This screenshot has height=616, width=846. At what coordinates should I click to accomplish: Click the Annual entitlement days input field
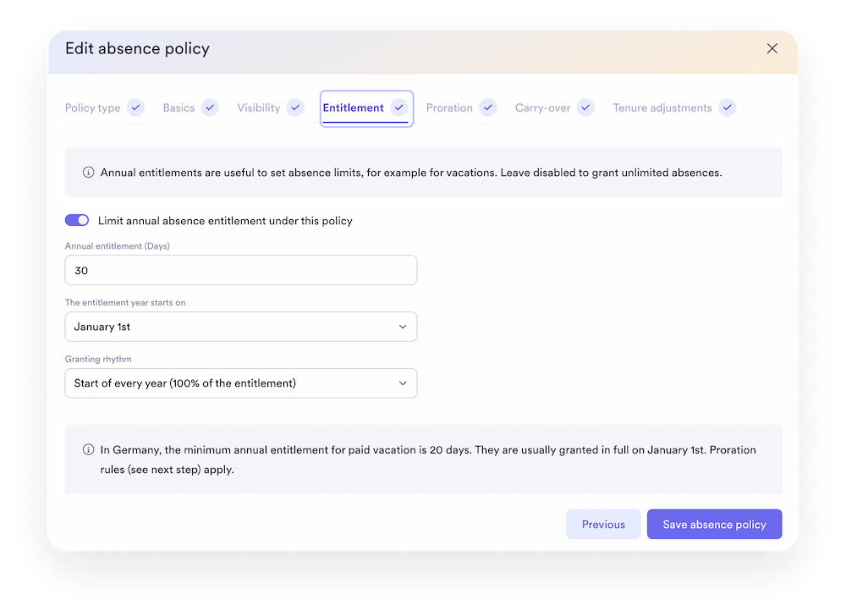[241, 270]
